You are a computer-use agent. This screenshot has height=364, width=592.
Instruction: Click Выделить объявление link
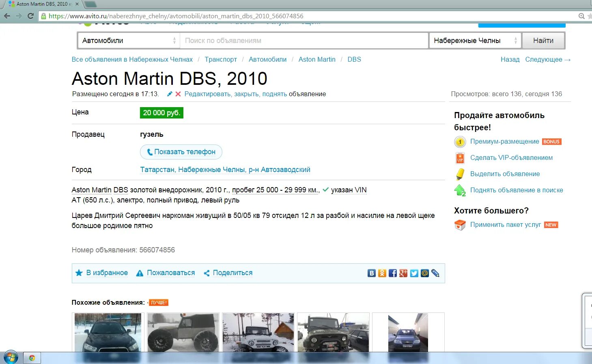tap(505, 174)
